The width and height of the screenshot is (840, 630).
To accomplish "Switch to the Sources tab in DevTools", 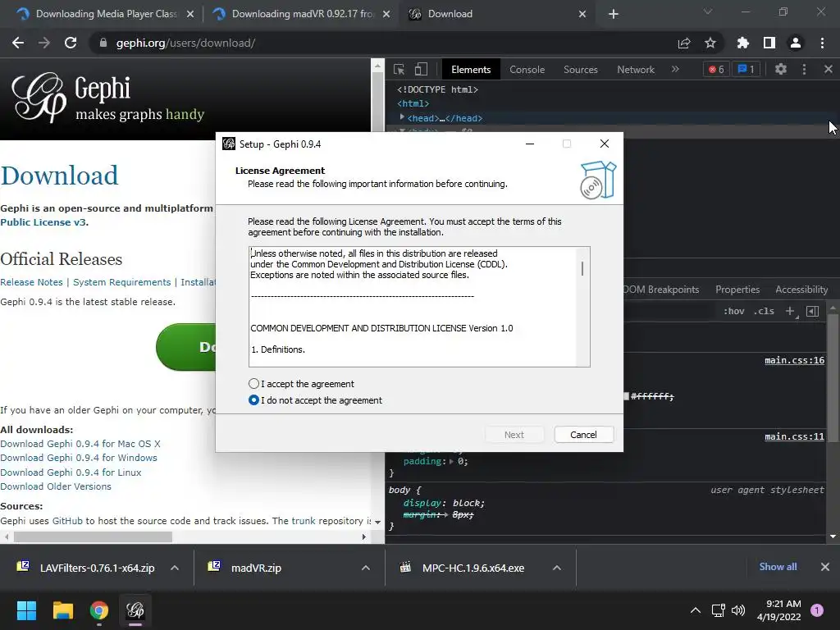I will (580, 70).
